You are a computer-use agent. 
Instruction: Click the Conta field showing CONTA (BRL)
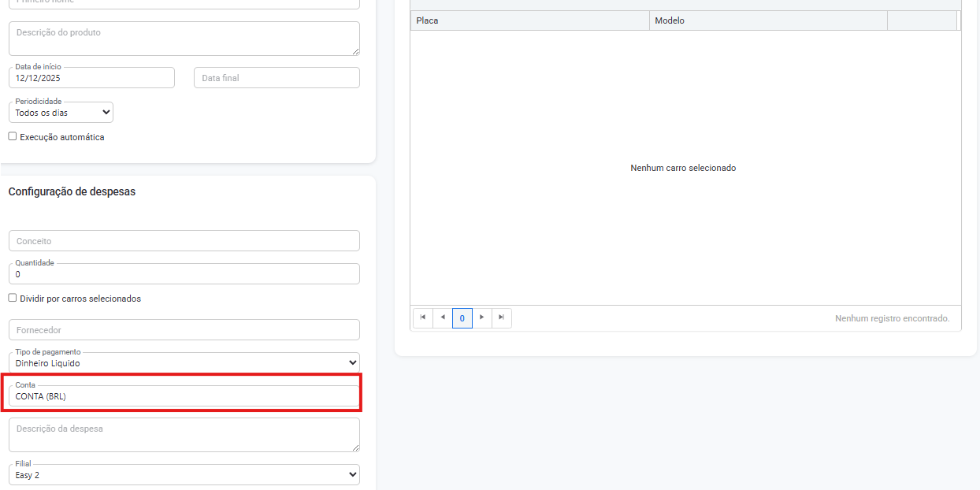[x=184, y=396]
